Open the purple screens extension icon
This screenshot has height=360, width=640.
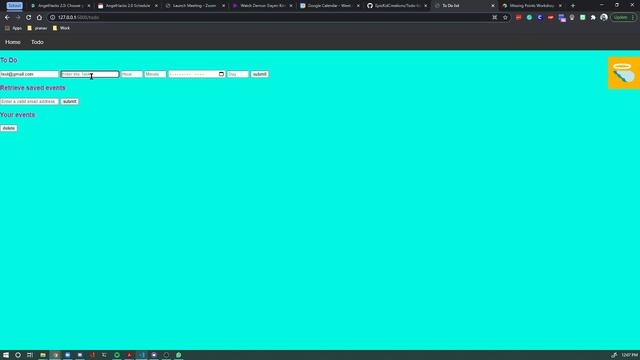coord(562,18)
